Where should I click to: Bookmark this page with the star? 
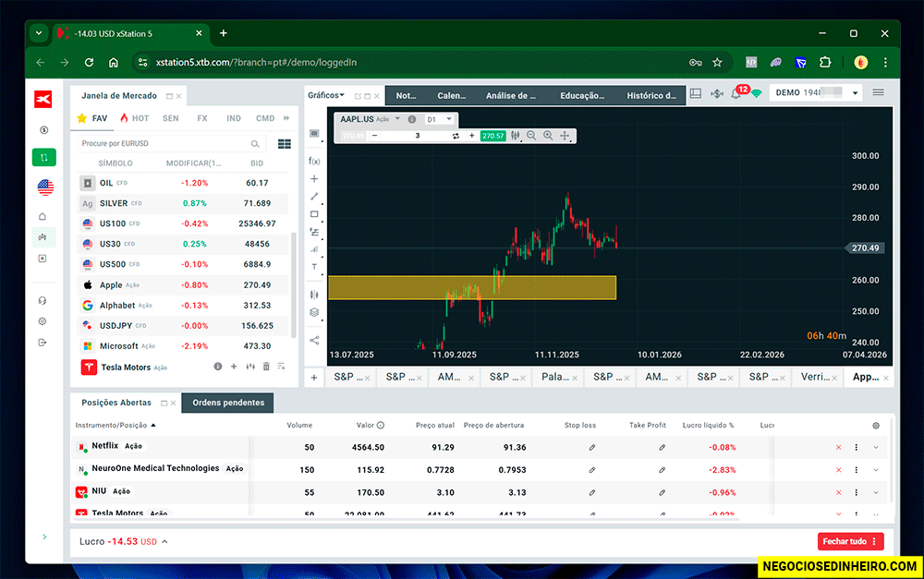pyautogui.click(x=717, y=63)
